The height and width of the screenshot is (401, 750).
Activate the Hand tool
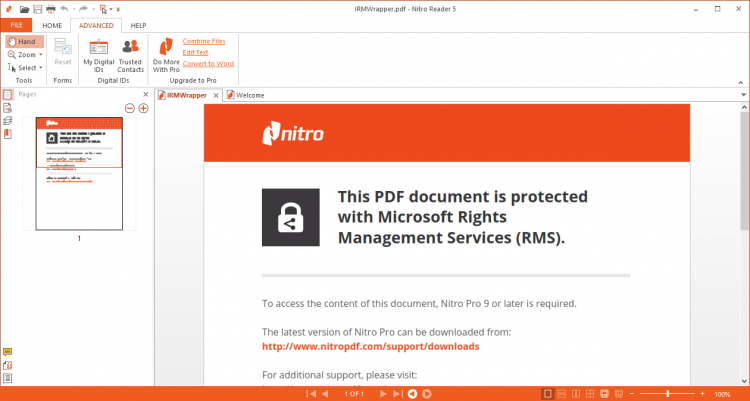coord(24,42)
